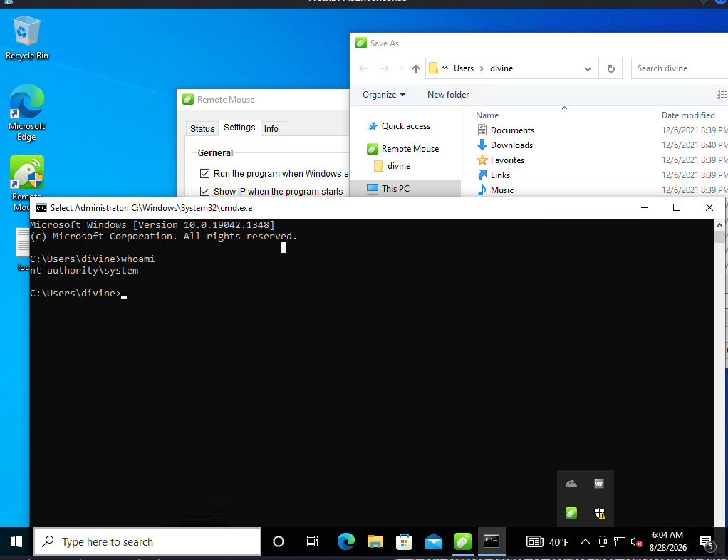Collapse the hidden tray icons chevron
Image resolution: width=728 pixels, height=560 pixels.
point(586,542)
